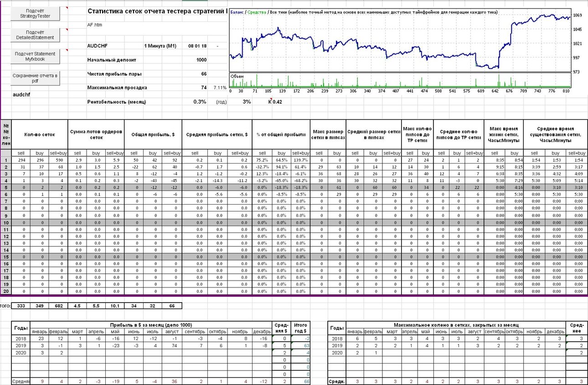The height and width of the screenshot is (385, 588).
Task: Select the Максимальное колено в сетках header
Action: [456, 325]
